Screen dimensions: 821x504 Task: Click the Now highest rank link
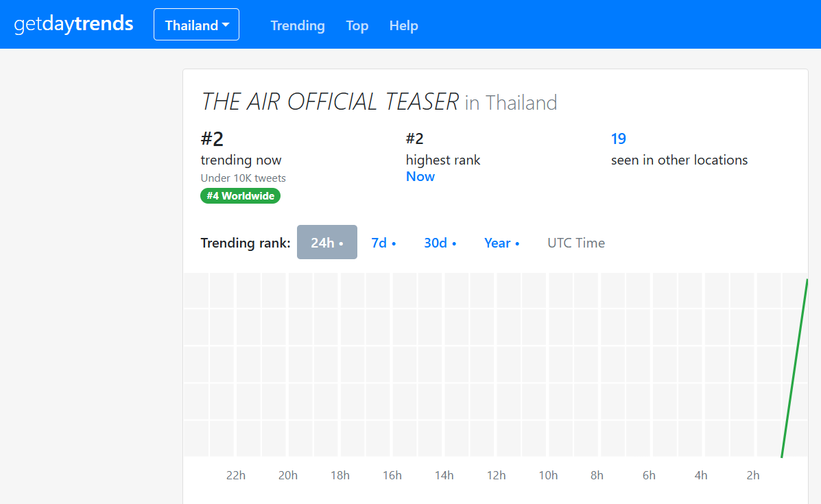coord(420,176)
